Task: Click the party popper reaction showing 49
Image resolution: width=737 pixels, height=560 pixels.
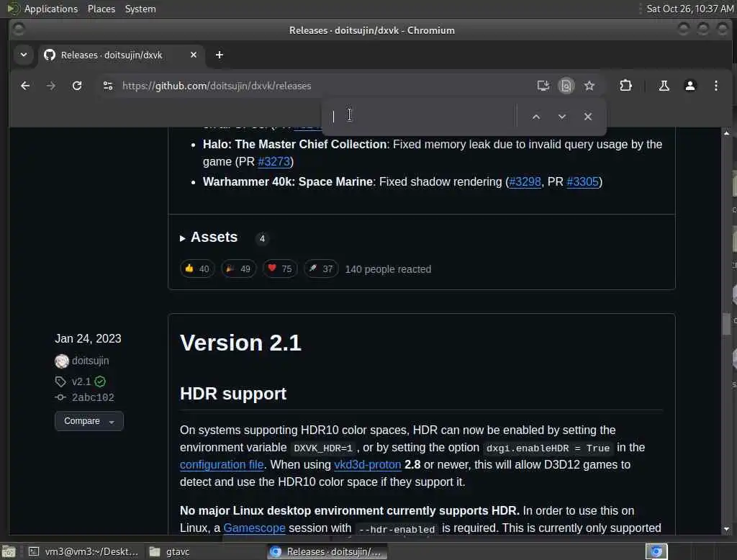Action: 238,269
